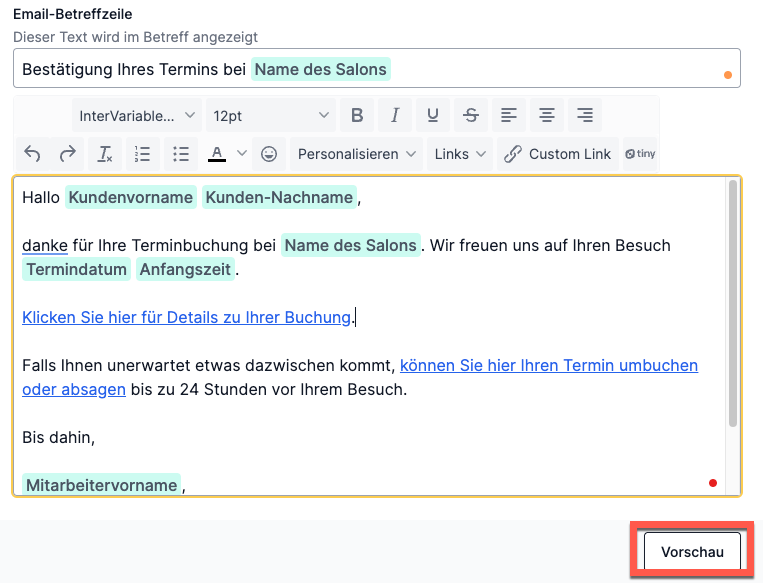Viewport: 763px width, 583px height.
Task: Insert a numbered list
Action: tap(143, 154)
